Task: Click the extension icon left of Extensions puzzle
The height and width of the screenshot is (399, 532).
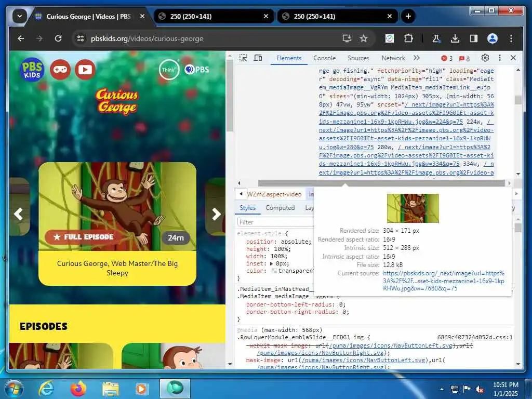Action: (390, 38)
